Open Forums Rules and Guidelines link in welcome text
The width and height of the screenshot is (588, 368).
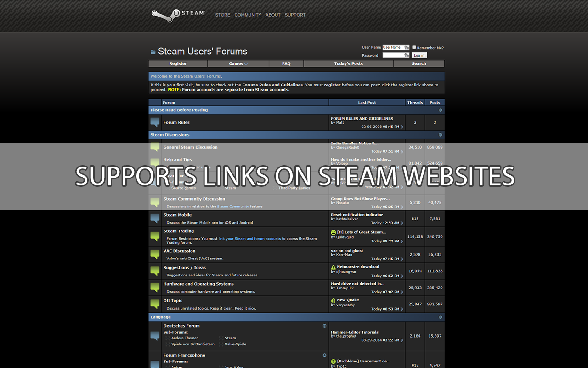272,85
